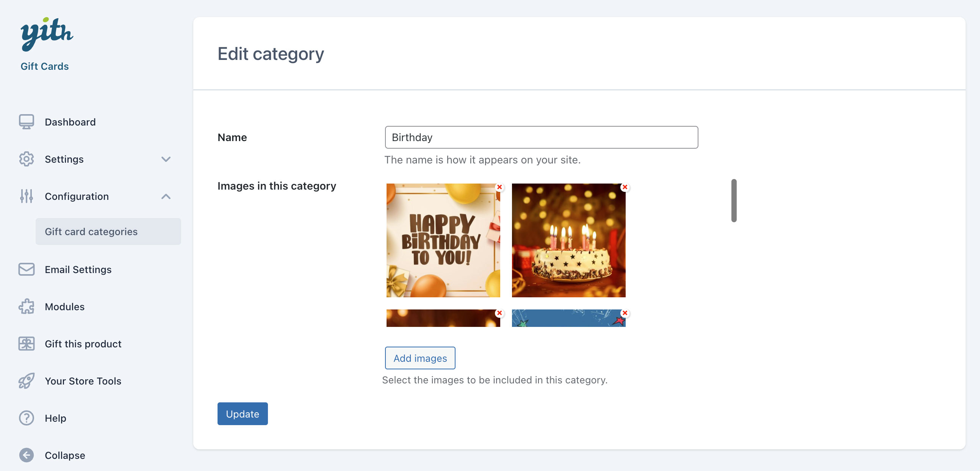
Task: Remove the blue stars image
Action: 624,312
